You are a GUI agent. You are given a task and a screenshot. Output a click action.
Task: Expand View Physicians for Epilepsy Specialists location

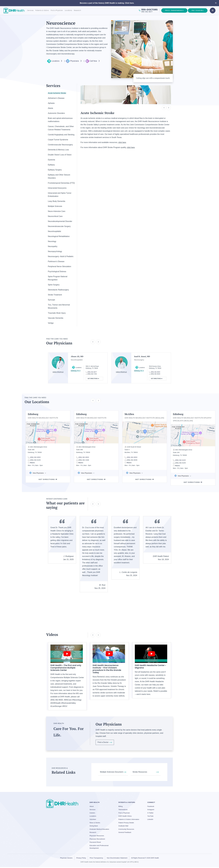183,476
